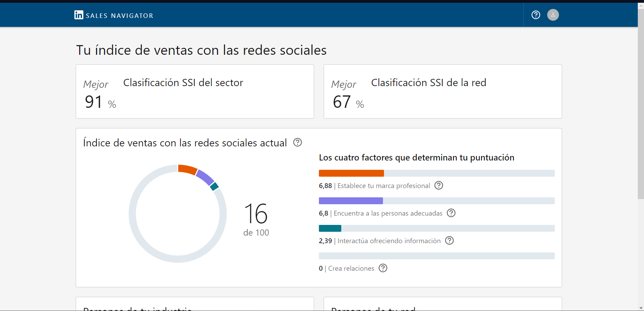Click 'Encuentra a las personas adecuadas' label
The height and width of the screenshot is (311, 644).
click(388, 213)
